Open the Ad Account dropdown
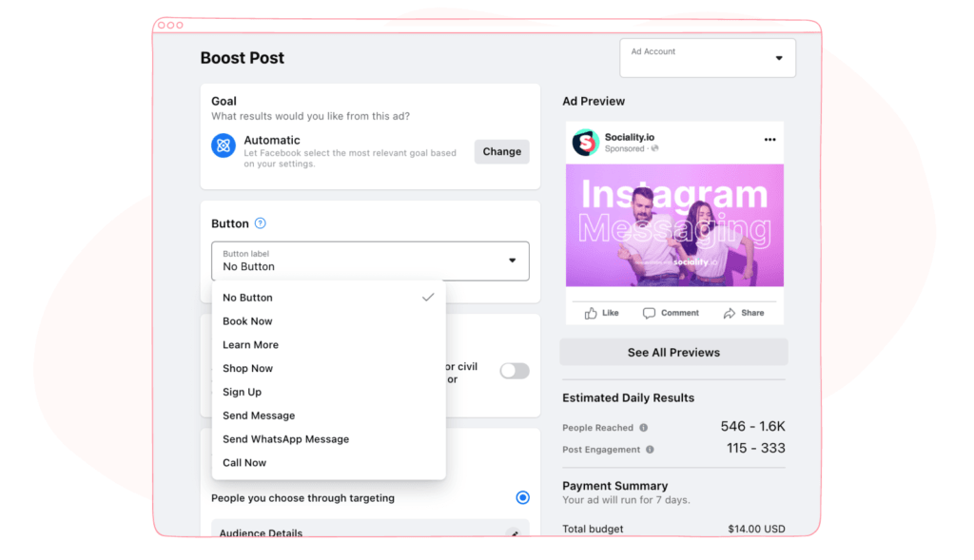 (708, 58)
